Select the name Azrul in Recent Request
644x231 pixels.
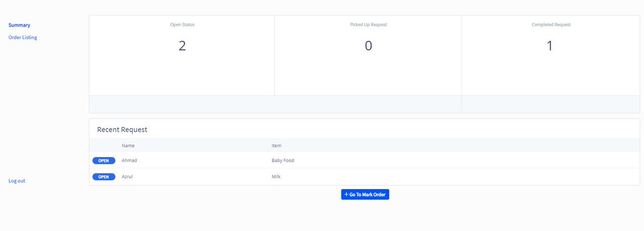coord(128,177)
